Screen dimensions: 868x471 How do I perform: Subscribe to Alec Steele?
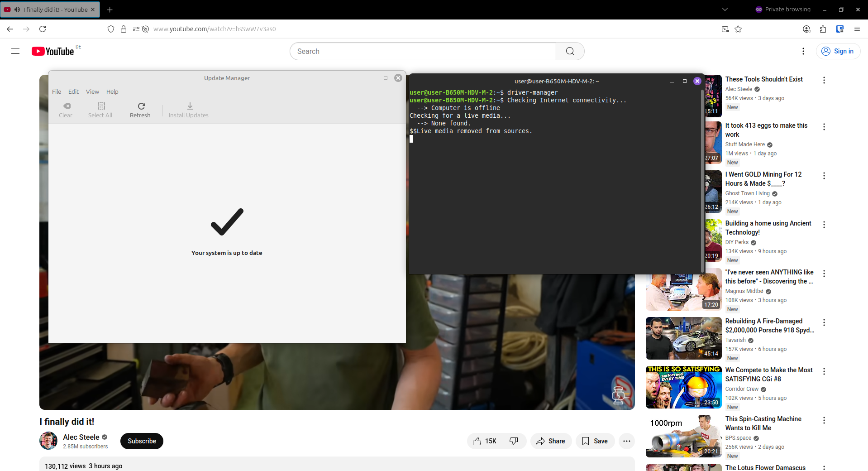coord(142,441)
